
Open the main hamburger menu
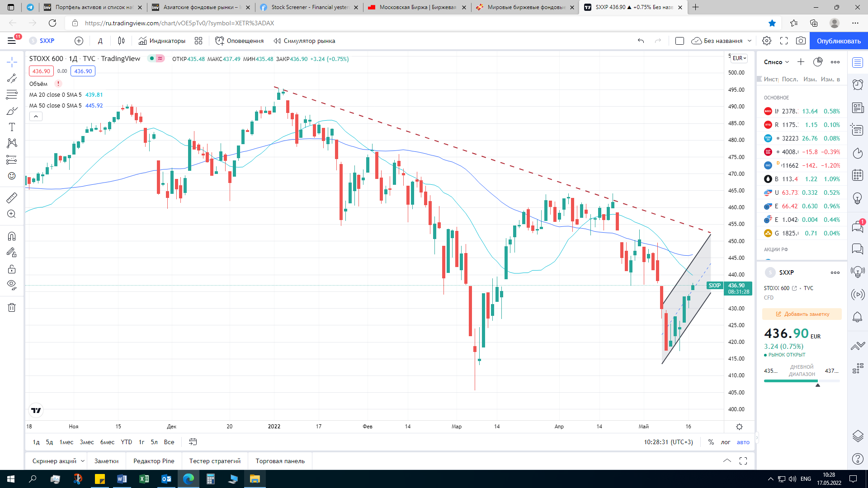(12, 41)
